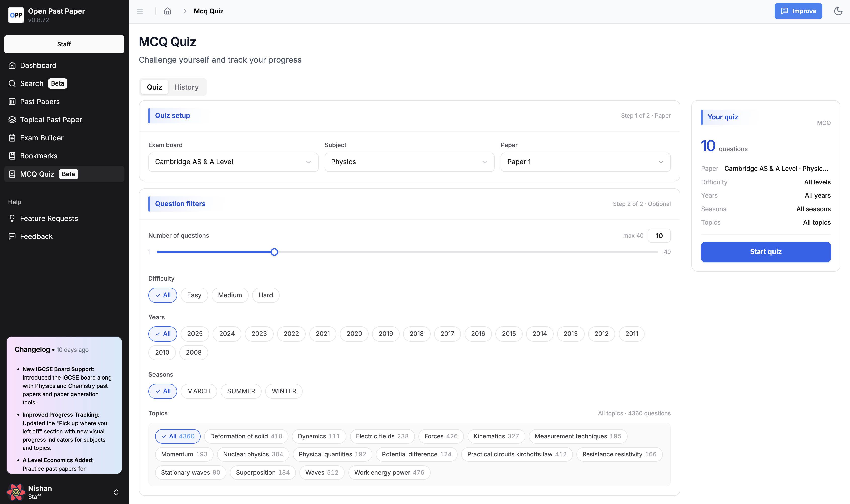
Task: Filter by MARCH season
Action: point(199,391)
